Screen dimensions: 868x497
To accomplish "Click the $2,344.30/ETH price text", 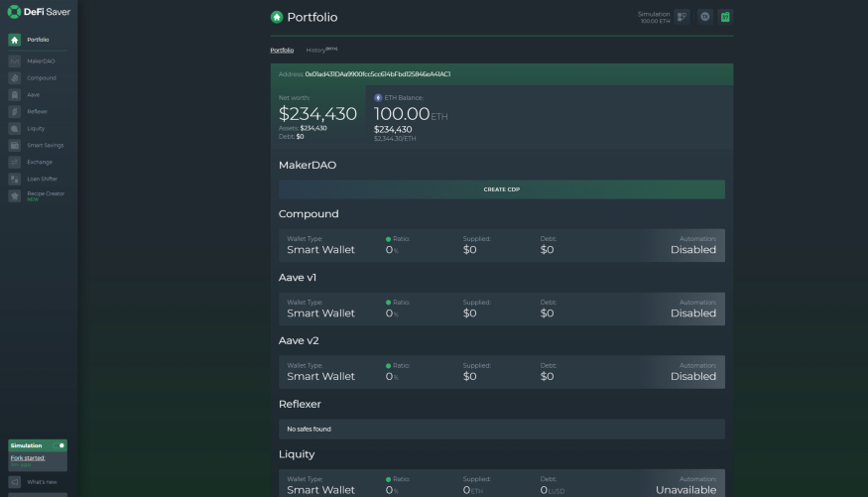I will click(395, 139).
